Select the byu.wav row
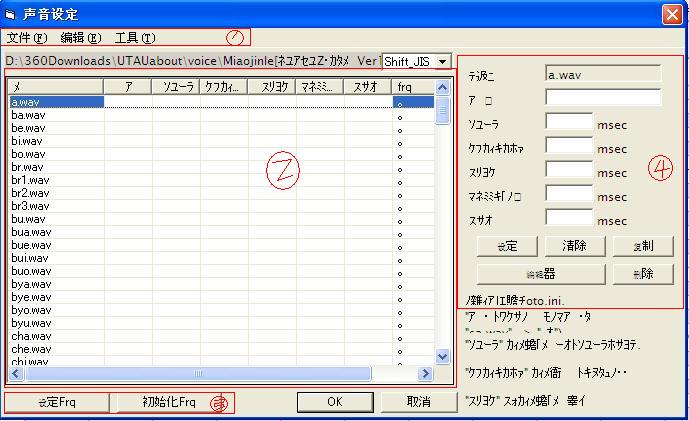The height and width of the screenshot is (421, 689). coord(222,323)
